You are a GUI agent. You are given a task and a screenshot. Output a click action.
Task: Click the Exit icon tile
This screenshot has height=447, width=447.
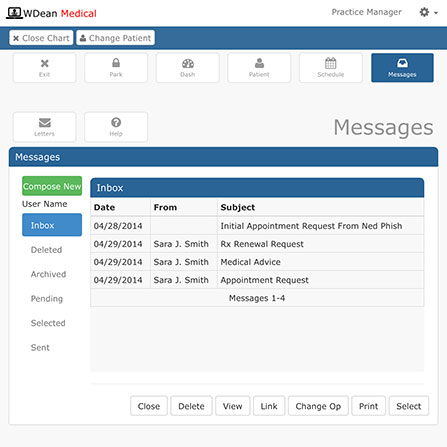(44, 68)
